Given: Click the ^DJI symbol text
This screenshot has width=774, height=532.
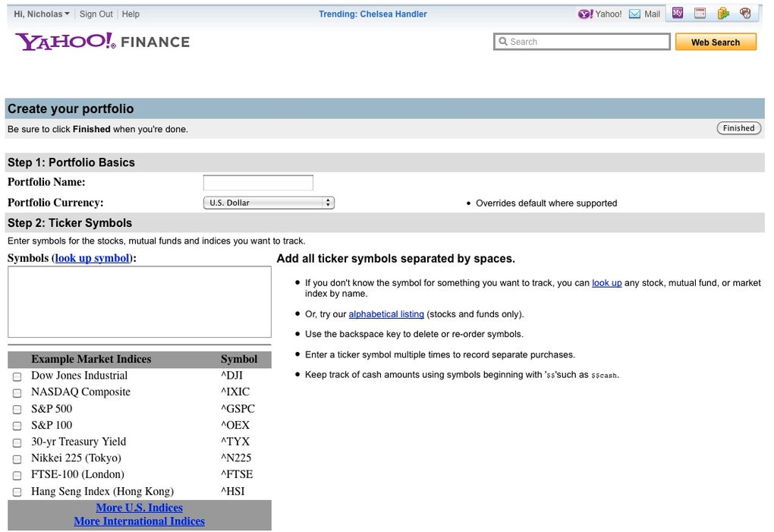Looking at the screenshot, I should [x=232, y=376].
